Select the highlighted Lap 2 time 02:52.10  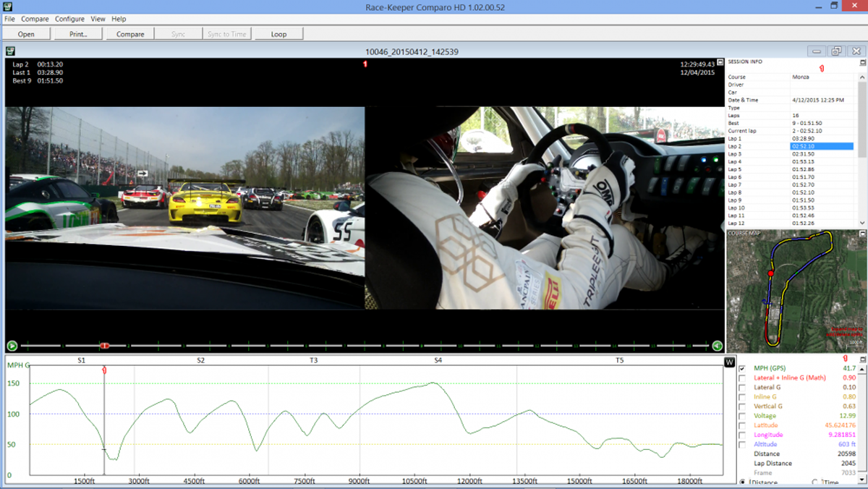coord(822,146)
